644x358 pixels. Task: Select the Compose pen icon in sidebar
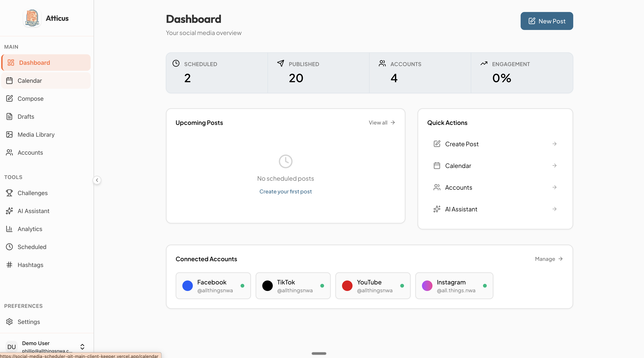point(10,98)
